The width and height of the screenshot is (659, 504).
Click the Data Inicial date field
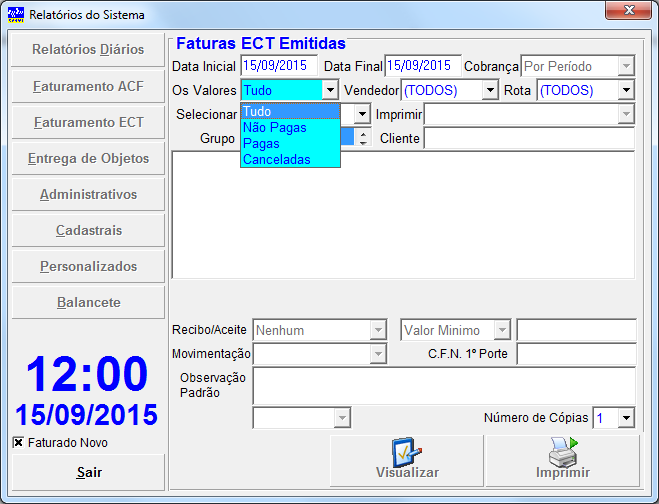pos(279,66)
